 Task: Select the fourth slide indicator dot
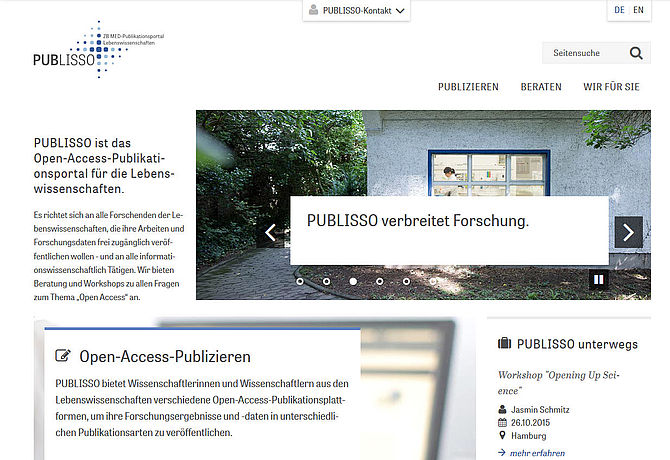379,282
